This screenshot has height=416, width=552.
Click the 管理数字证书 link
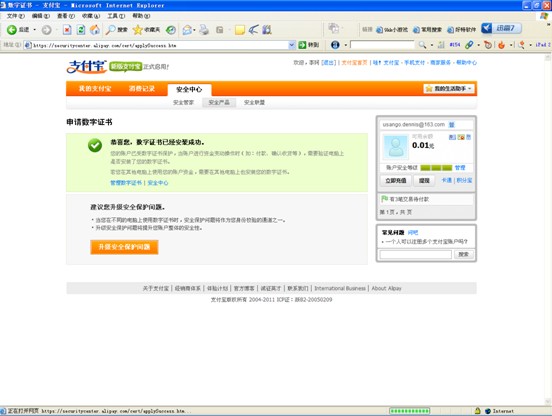coord(126,183)
